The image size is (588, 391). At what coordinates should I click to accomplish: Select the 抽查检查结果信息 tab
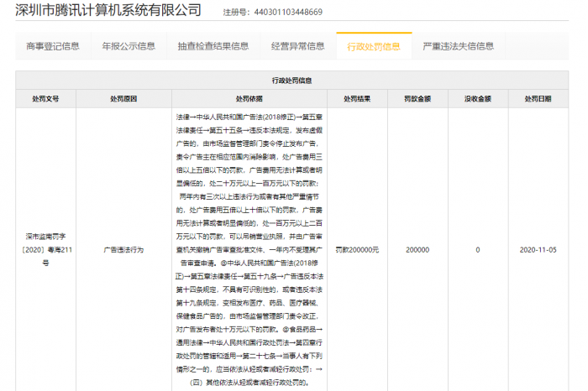click(213, 46)
